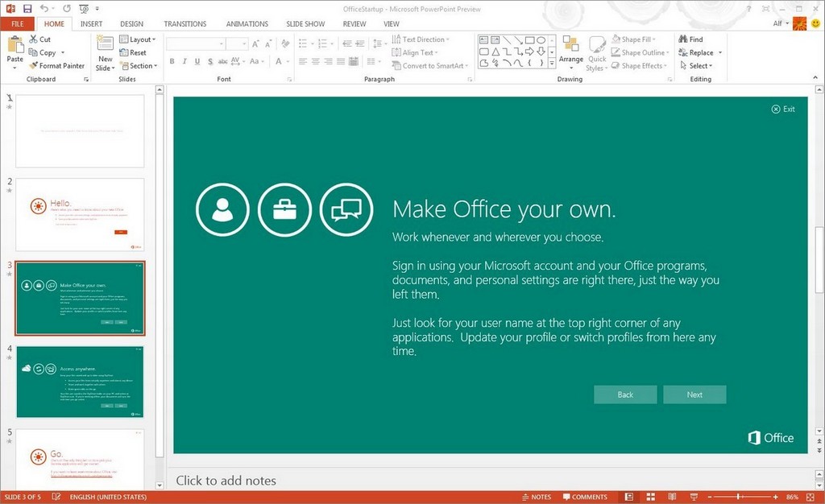Click Convert to SmartArt command
The image size is (825, 504).
tap(430, 66)
